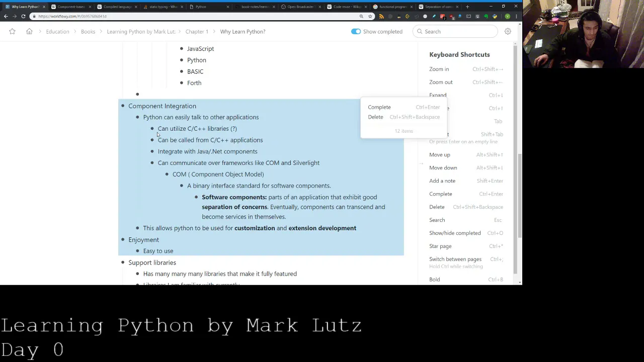Open the reader book extension icon

468,16
